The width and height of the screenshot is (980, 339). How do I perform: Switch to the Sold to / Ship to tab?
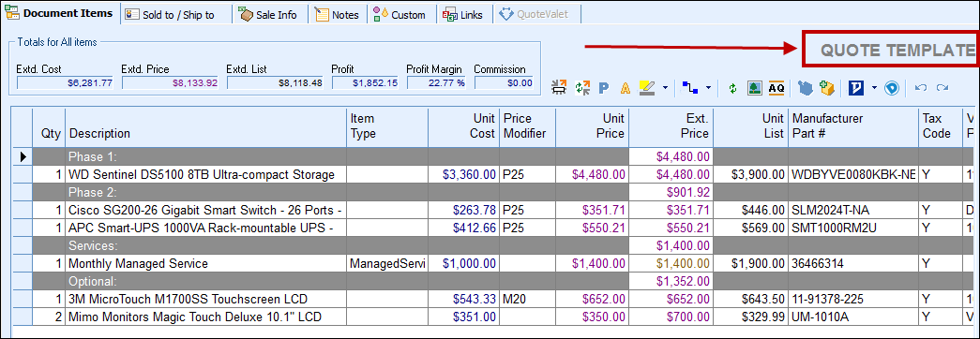click(x=177, y=15)
